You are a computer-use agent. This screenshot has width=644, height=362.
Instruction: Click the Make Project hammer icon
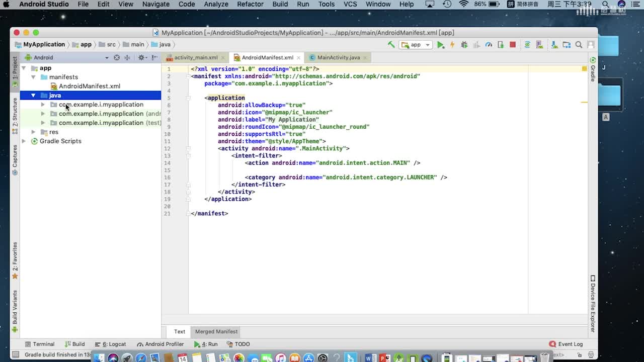pos(391,45)
